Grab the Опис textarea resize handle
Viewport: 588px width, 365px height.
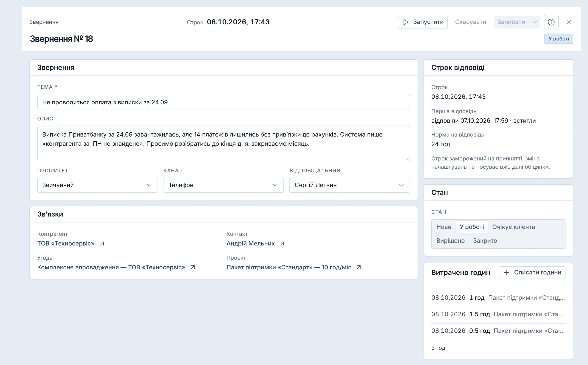[x=407, y=158]
